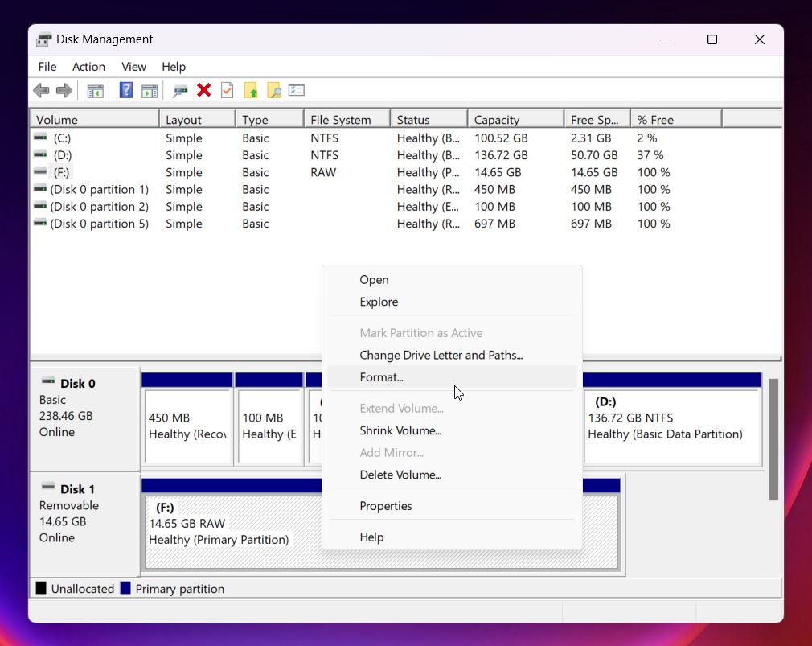This screenshot has width=812, height=646.
Task: Click the 2 % free cell
Action: tap(647, 138)
